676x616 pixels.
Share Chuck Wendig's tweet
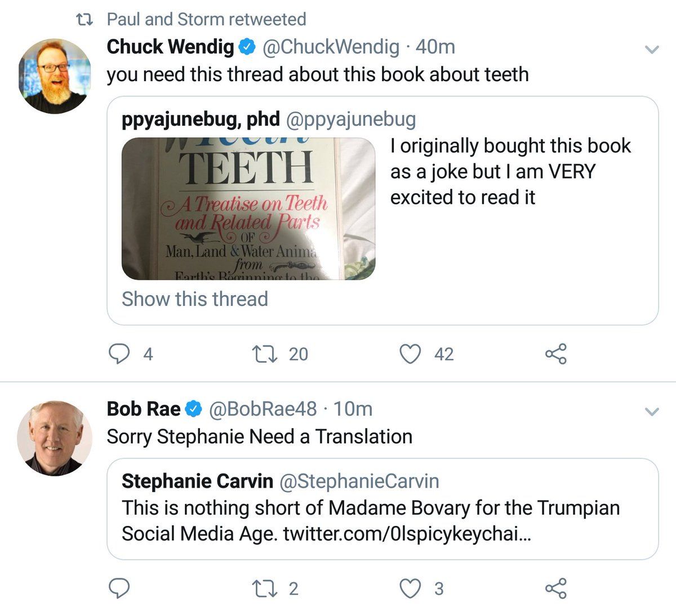click(x=556, y=354)
